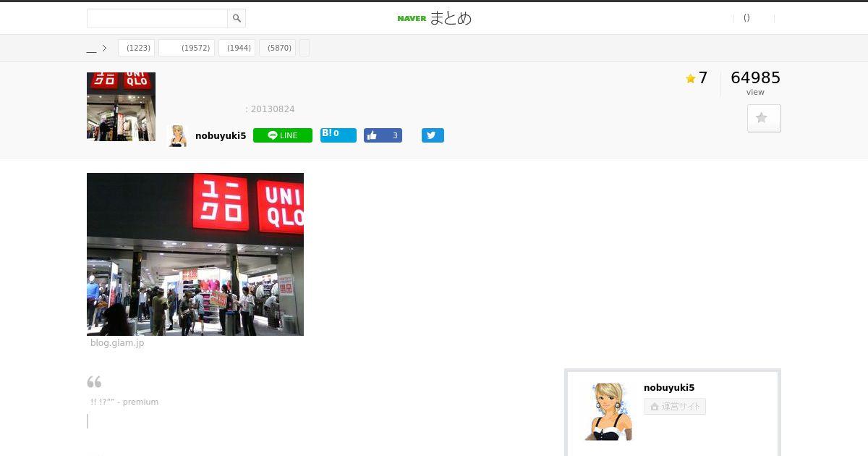This screenshot has height=456, width=868.
Task: Select the category tag with (1944)
Action: click(x=237, y=48)
